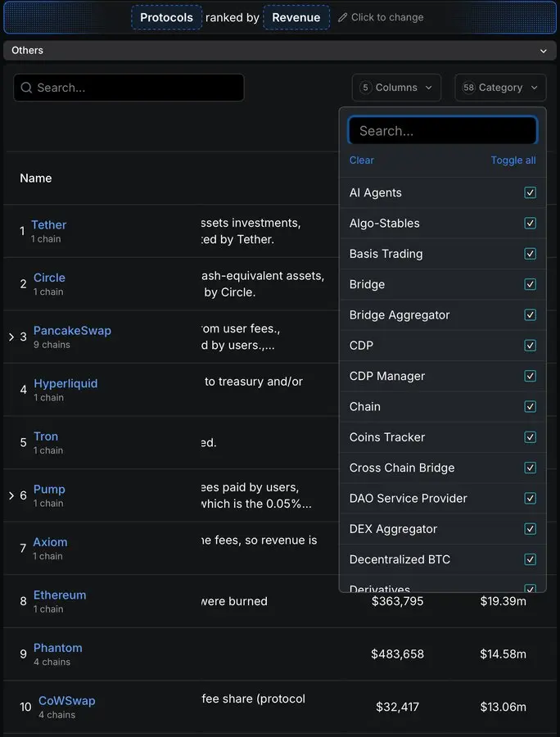Open the Columns dropdown
Screen dimensions: 560x737
[396, 88]
